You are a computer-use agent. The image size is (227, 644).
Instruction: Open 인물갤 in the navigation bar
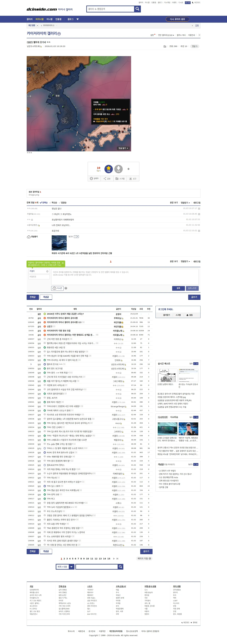tap(58, 19)
